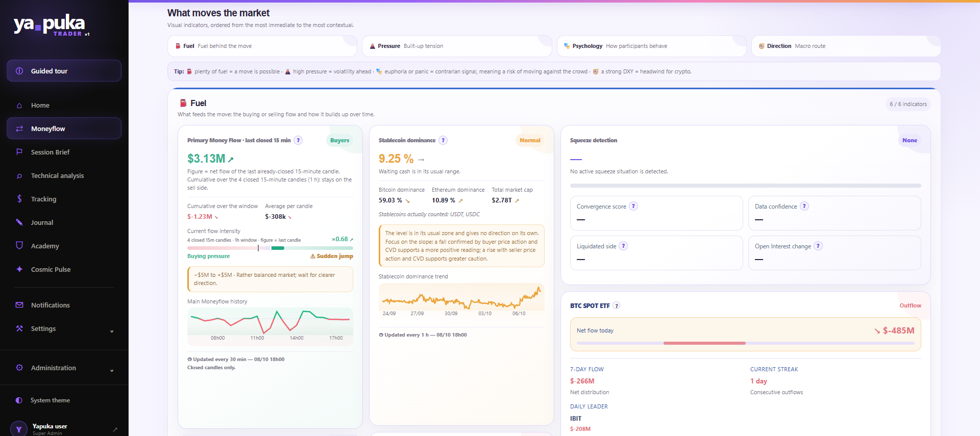Click the ya.puka Trader logo
The width and height of the screenshot is (980, 436).
pyautogui.click(x=52, y=25)
